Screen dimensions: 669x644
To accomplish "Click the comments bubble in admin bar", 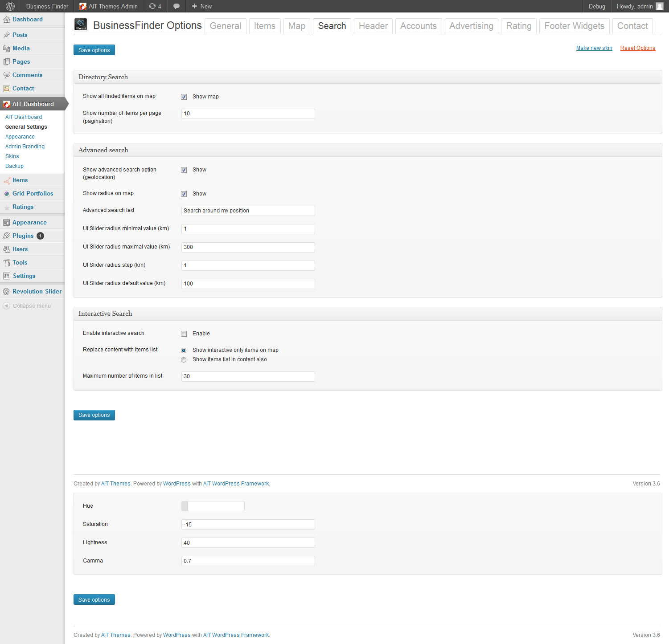I will pyautogui.click(x=176, y=6).
